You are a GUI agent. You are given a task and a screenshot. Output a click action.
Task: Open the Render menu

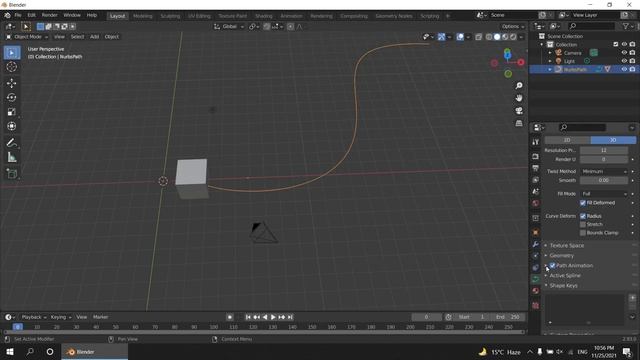(x=49, y=15)
